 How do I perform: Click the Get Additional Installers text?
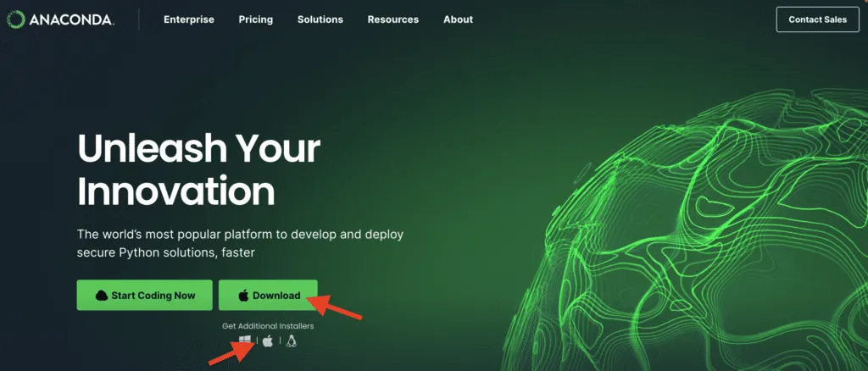pyautogui.click(x=268, y=325)
